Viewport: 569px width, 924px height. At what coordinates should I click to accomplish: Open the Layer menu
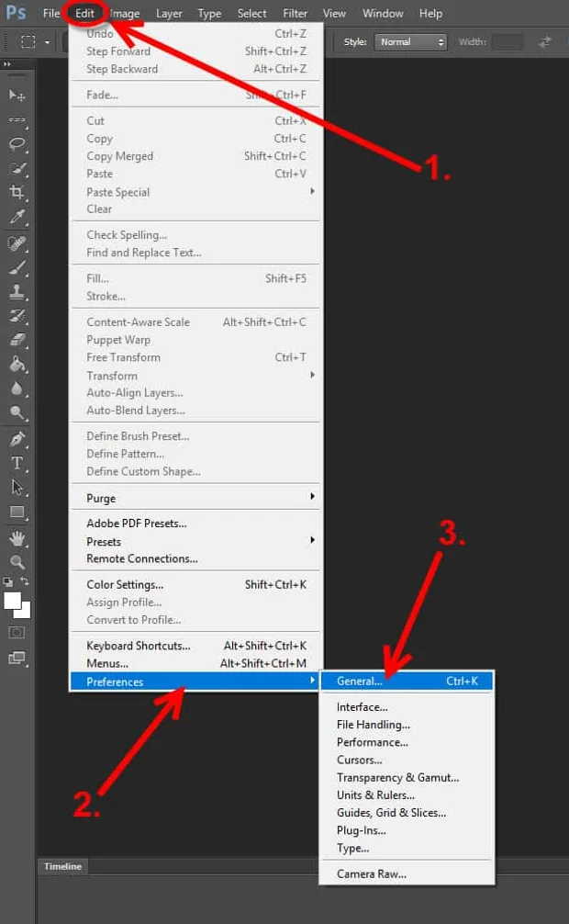[x=169, y=13]
